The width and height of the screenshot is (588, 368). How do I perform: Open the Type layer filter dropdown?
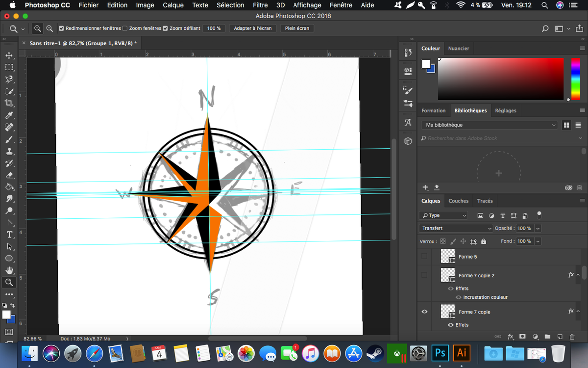(x=444, y=215)
